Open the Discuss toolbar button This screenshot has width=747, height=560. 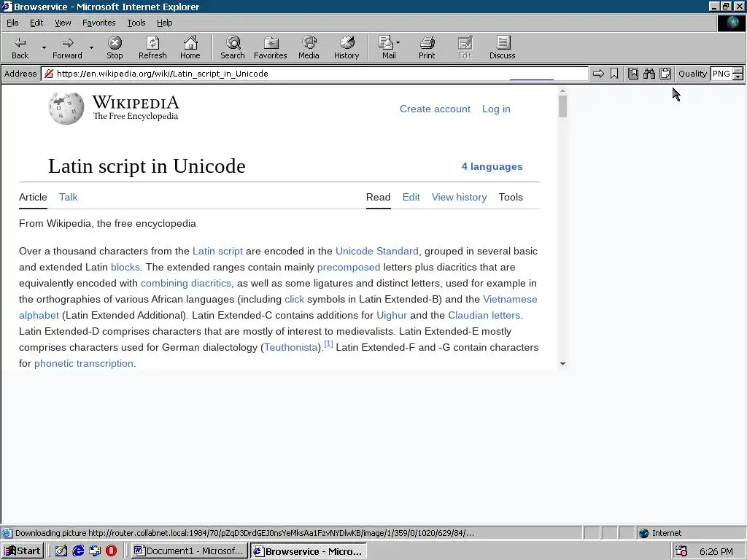click(x=502, y=47)
